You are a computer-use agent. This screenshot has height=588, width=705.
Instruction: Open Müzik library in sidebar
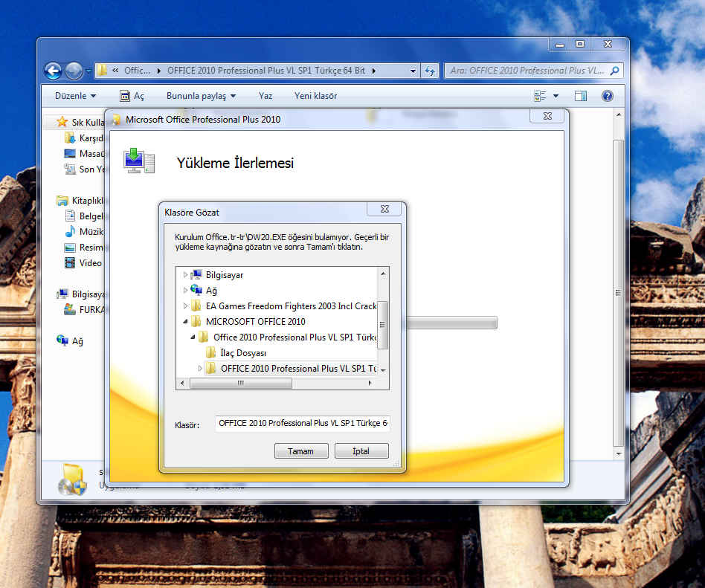[84, 231]
